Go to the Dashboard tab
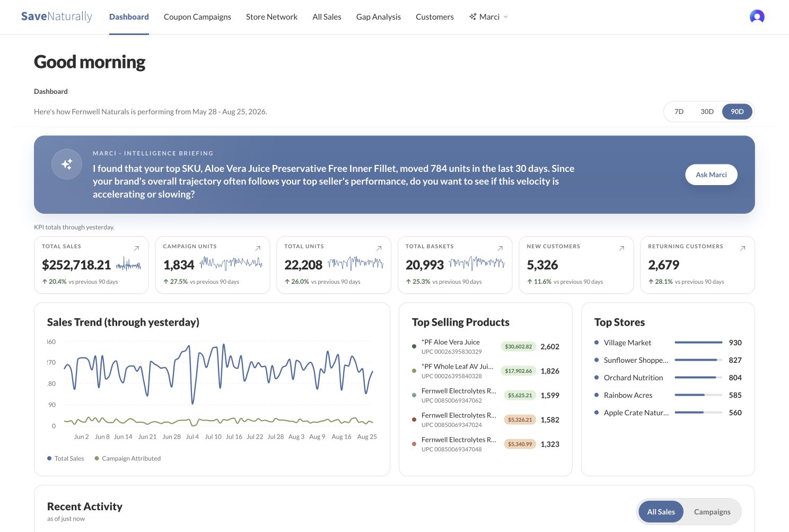789x532 pixels. coord(129,17)
